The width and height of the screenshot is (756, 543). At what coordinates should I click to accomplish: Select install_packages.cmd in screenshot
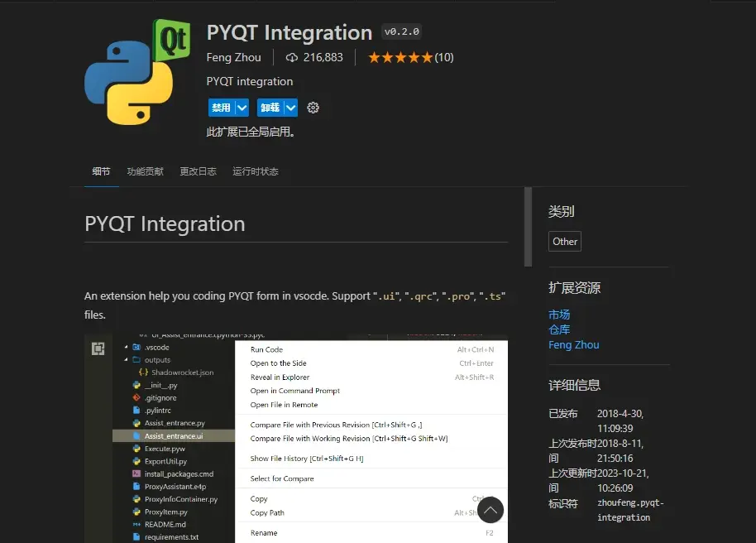179,474
